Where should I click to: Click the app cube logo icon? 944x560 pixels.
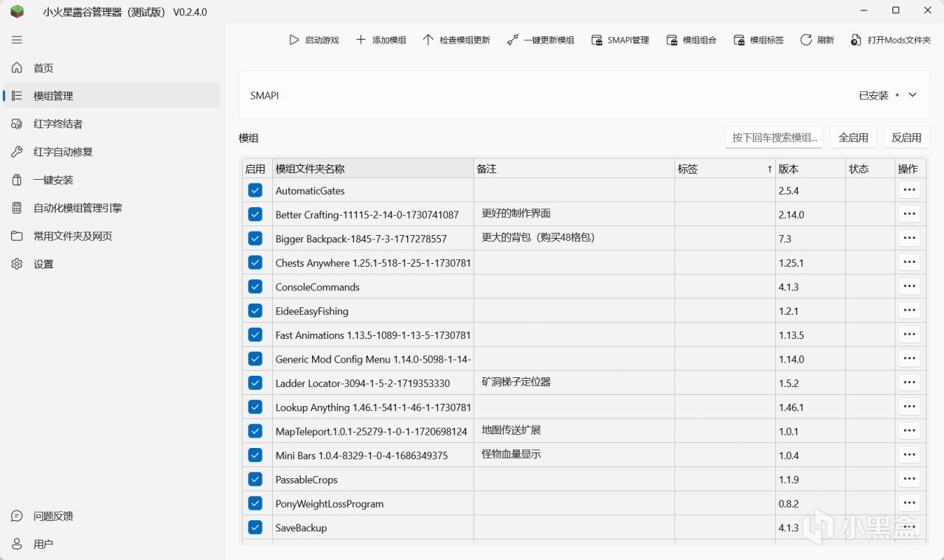17,12
